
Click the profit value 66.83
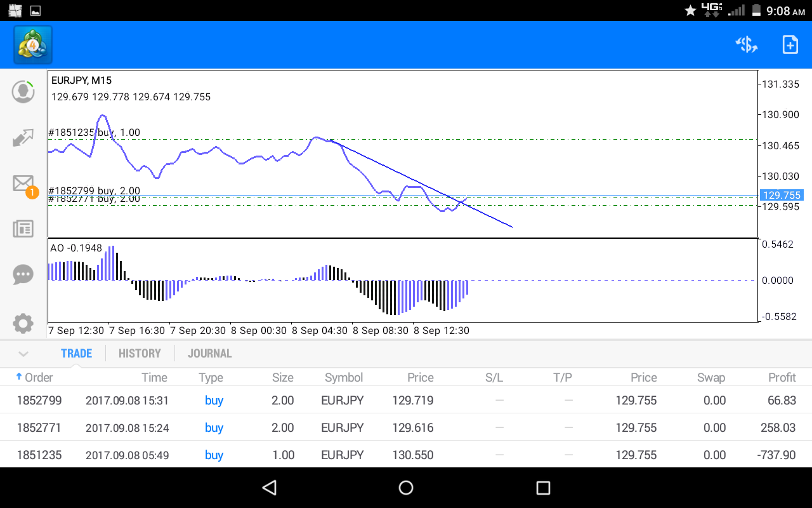782,401
